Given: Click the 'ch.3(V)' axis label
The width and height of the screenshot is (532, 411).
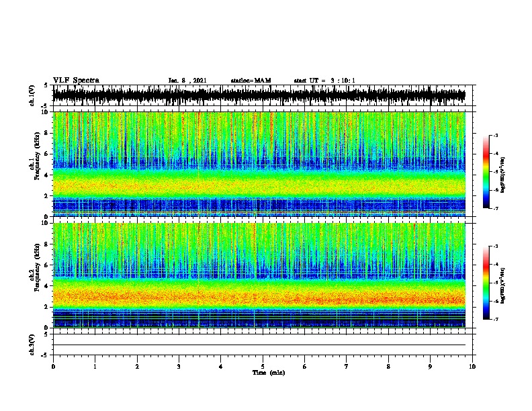Looking at the screenshot, I should click(32, 345).
